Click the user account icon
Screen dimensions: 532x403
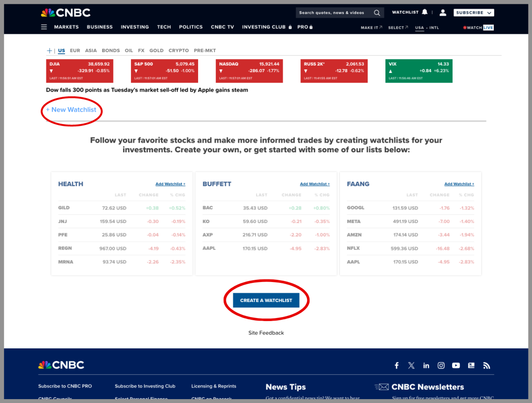tap(443, 13)
